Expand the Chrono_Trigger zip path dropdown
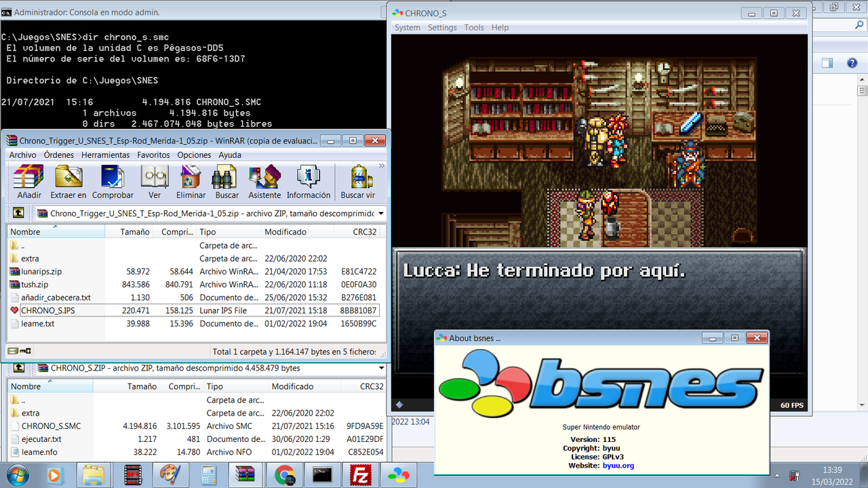The width and height of the screenshot is (868, 488). coord(380,213)
